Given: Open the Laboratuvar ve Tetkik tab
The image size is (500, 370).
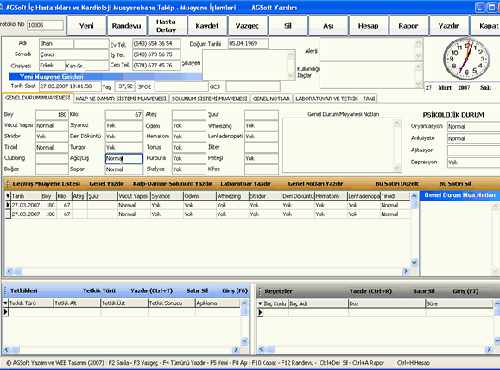Looking at the screenshot, I should tap(327, 98).
